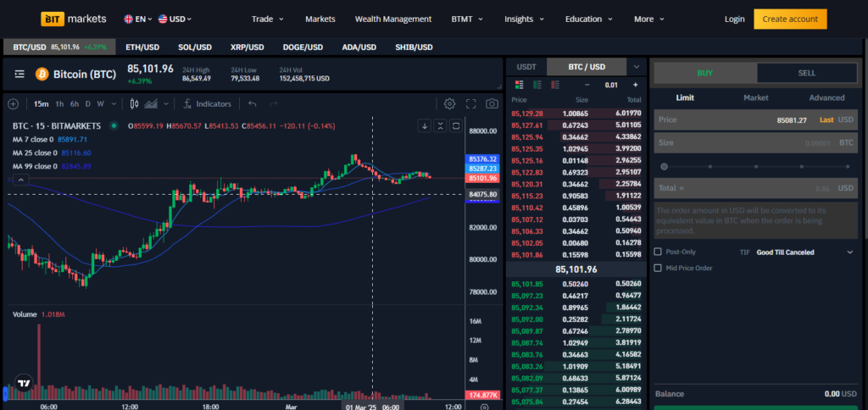Screen dimensions: 868x410
Task: Select the USDT order book tab
Action: coord(526,67)
